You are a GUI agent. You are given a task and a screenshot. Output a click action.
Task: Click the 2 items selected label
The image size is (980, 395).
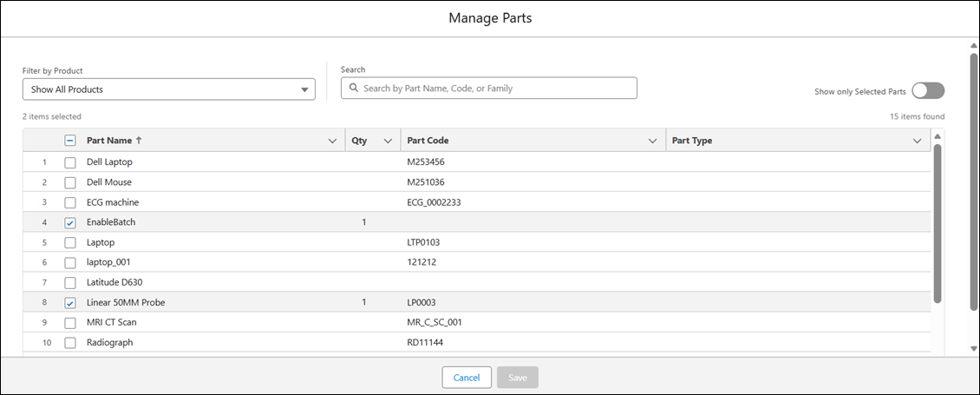click(x=52, y=116)
